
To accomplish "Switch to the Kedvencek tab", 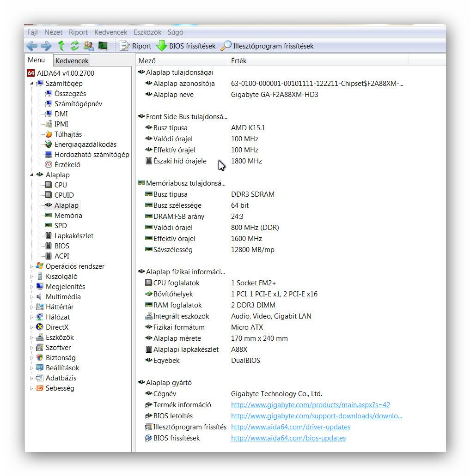I will click(72, 61).
